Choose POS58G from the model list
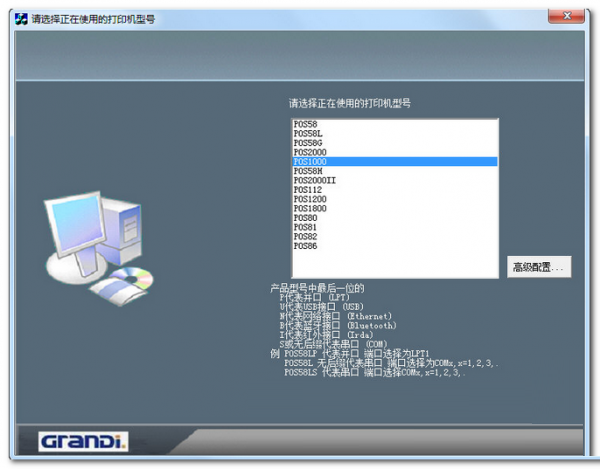This screenshot has width=600, height=469. (308, 142)
